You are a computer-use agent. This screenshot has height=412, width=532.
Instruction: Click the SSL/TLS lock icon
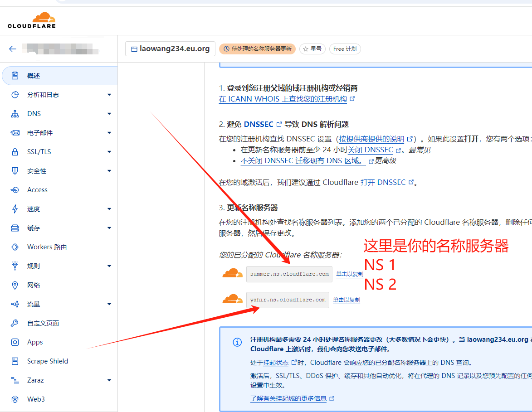pyautogui.click(x=15, y=152)
